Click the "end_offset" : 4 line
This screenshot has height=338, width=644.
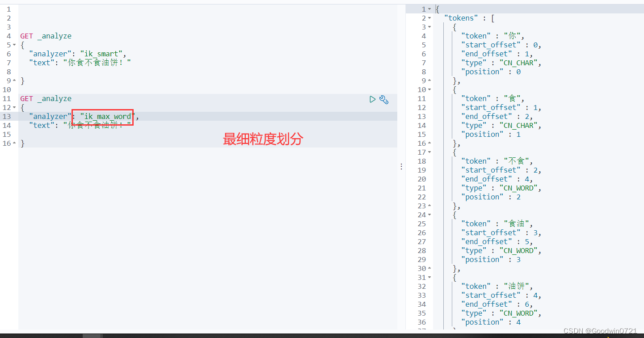[497, 179]
